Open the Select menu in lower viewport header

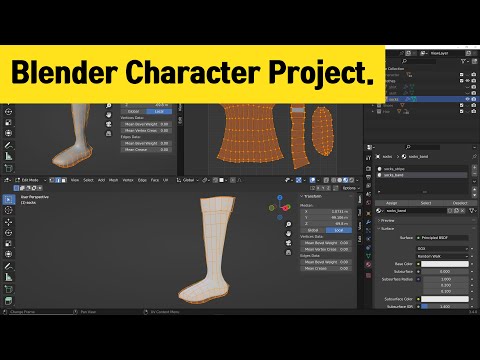[x=88, y=180]
